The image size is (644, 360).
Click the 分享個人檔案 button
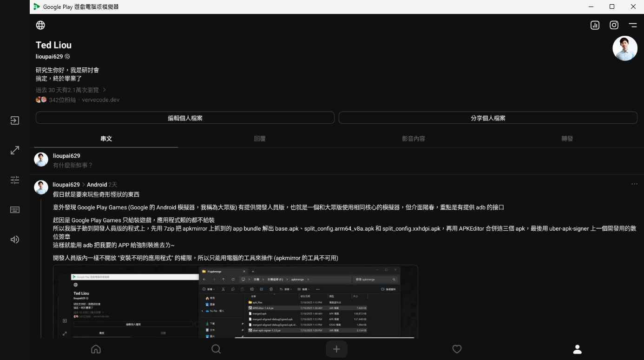click(x=487, y=118)
